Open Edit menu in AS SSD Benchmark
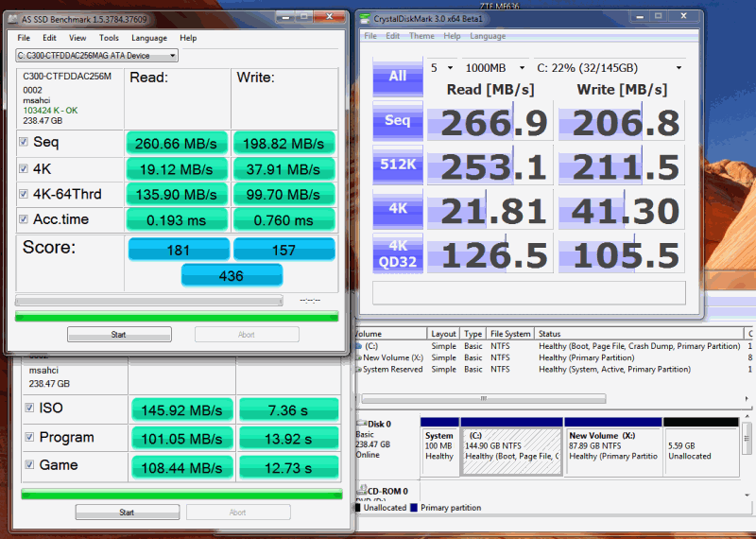756x539 pixels. 49,38
